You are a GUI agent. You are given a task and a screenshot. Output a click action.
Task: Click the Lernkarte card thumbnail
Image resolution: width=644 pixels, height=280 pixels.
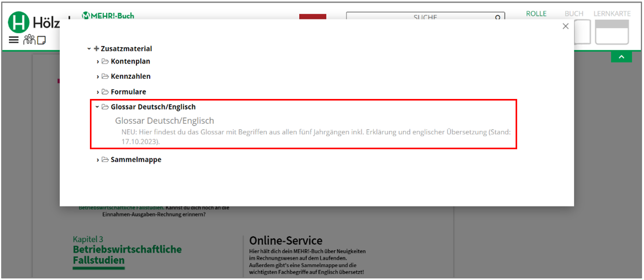point(612,31)
